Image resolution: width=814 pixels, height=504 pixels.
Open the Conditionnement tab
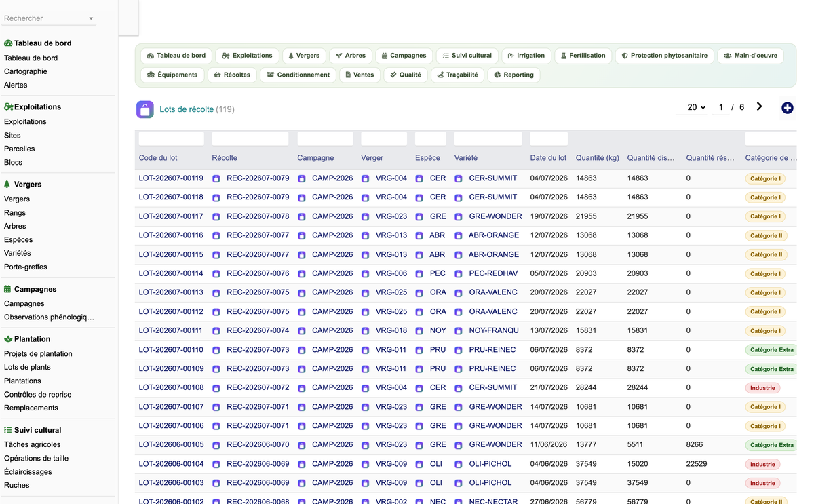coord(298,75)
